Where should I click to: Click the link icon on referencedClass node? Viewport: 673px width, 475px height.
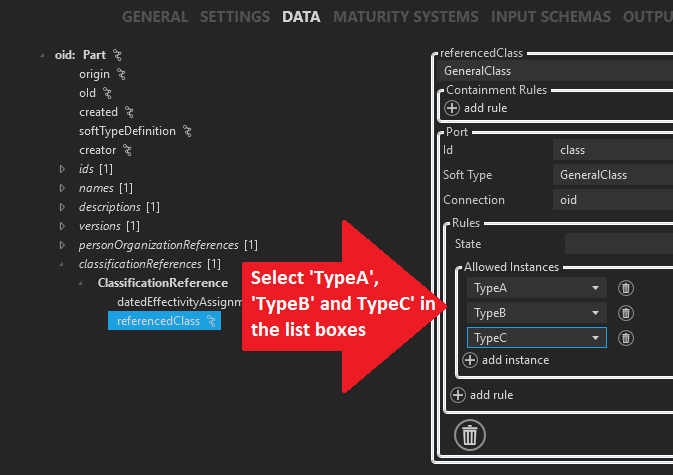(211, 321)
